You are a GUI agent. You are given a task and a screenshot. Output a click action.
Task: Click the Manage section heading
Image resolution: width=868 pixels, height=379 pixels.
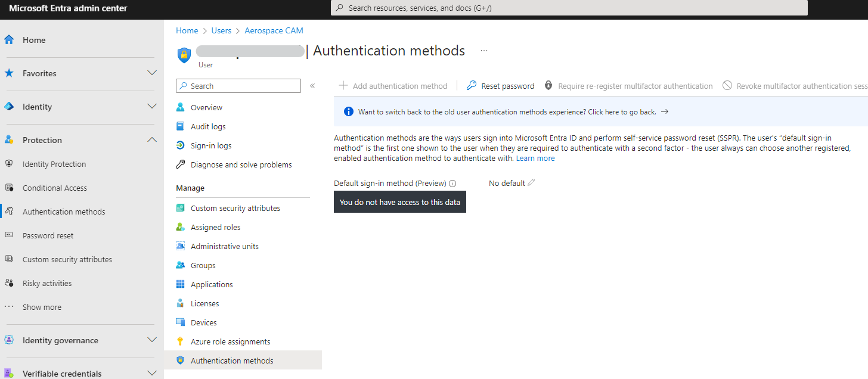(x=190, y=188)
